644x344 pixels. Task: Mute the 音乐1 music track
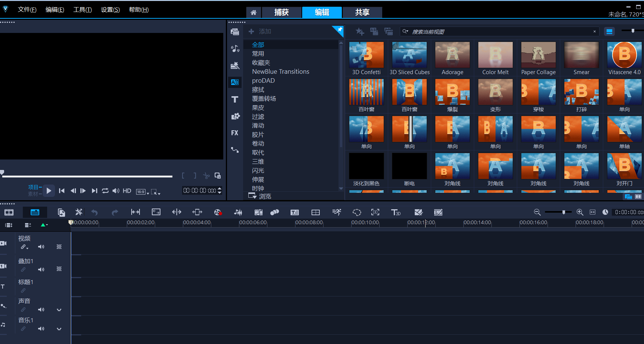(41, 329)
